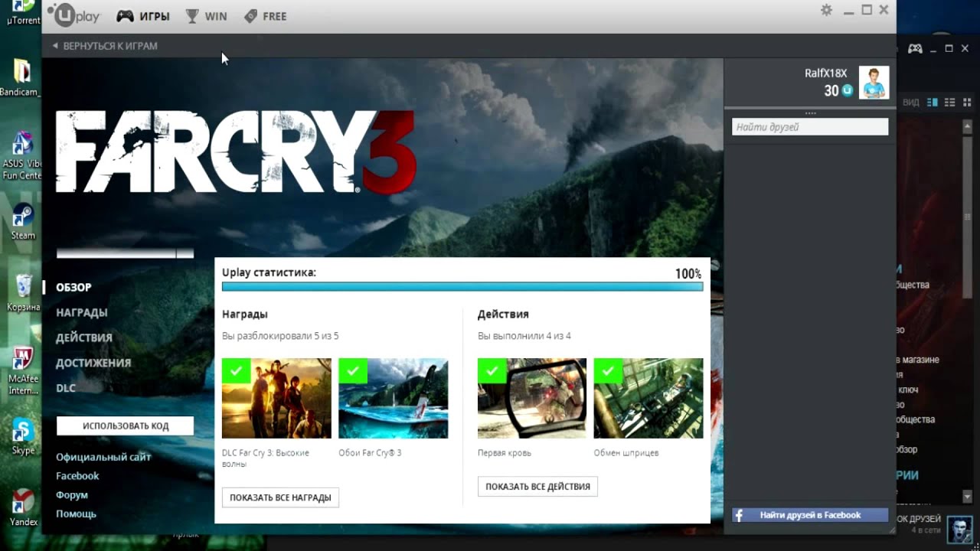Select ДОСТИЖЕНИЯ in the game sidebar
The image size is (980, 551).
(93, 363)
